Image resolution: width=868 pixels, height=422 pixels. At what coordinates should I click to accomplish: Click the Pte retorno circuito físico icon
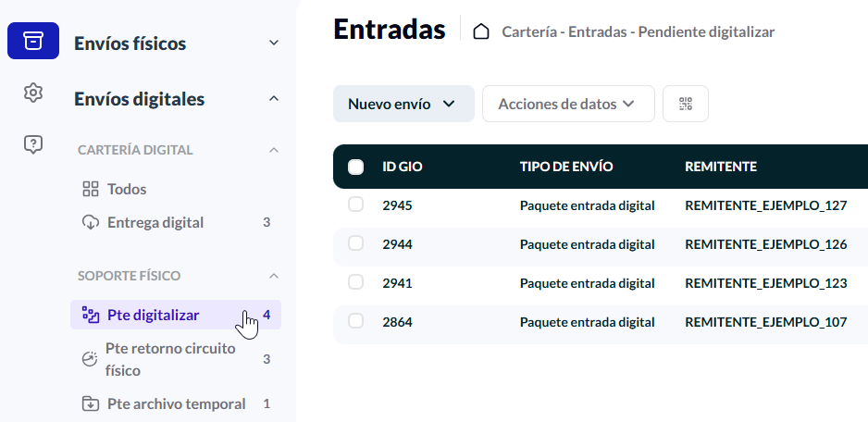(x=89, y=359)
